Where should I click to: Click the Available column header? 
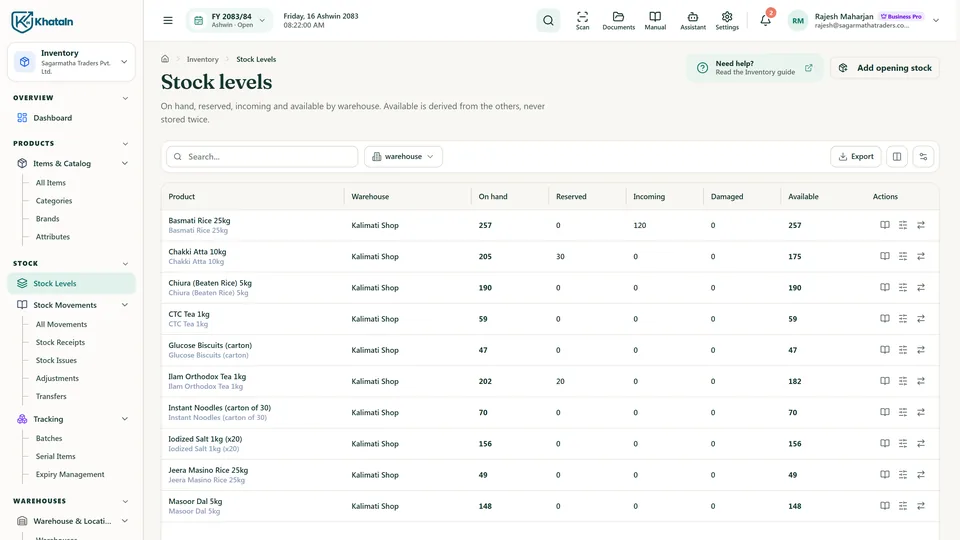click(x=803, y=197)
